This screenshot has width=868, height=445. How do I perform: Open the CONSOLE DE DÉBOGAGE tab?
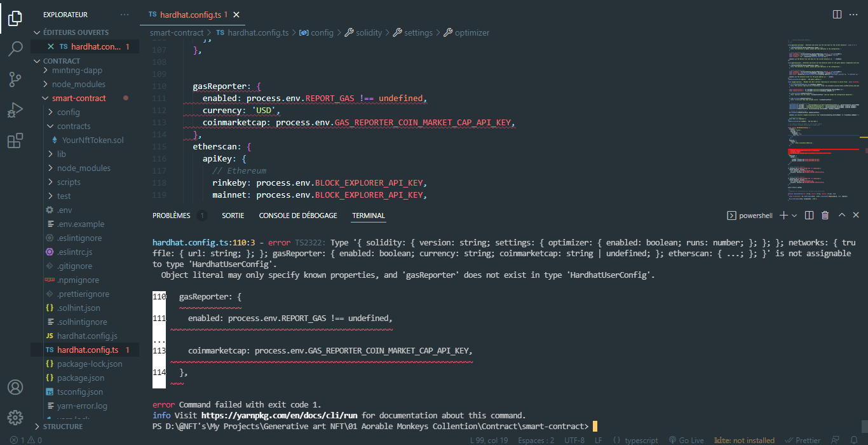pyautogui.click(x=297, y=215)
